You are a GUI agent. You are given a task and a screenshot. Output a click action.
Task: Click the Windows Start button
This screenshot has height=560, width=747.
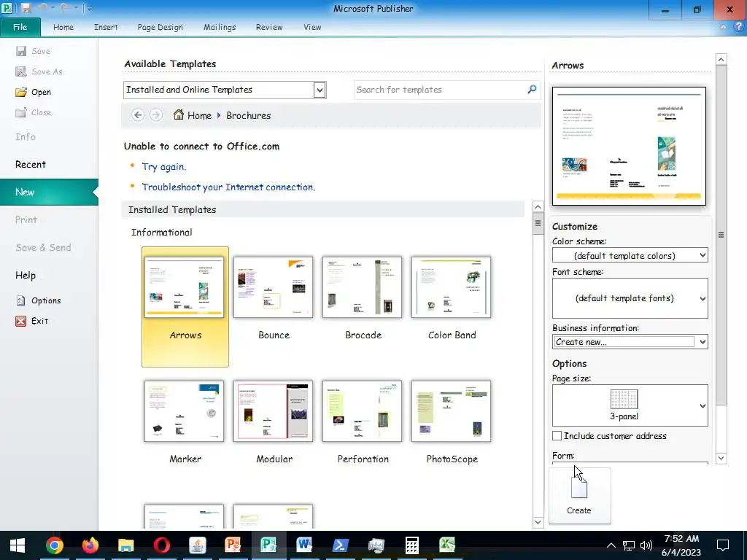tap(18, 545)
